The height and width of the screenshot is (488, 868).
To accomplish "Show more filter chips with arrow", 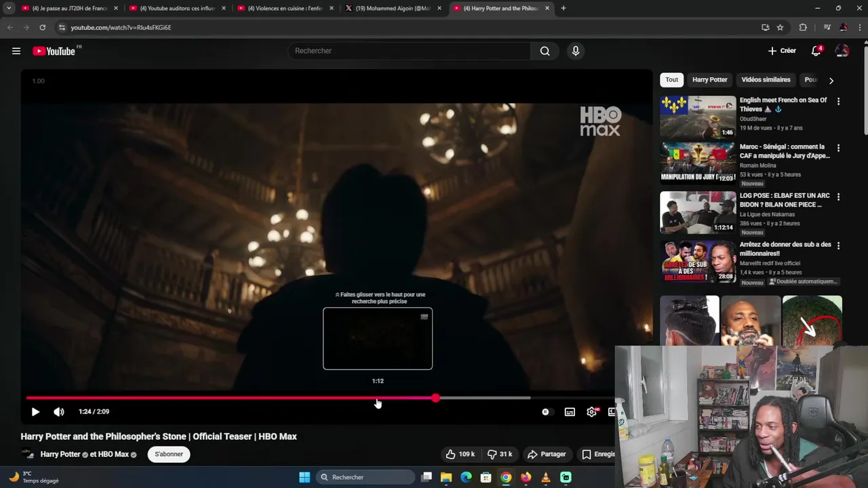I will [x=831, y=81].
